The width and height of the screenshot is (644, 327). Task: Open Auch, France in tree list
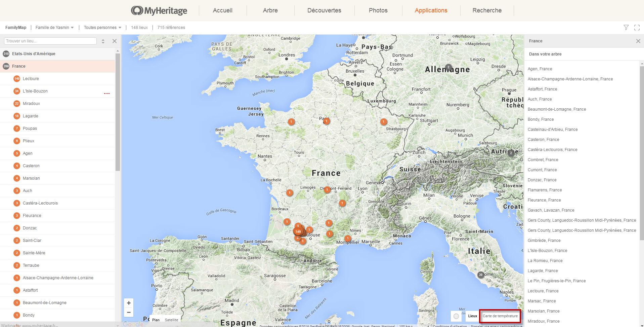click(540, 99)
